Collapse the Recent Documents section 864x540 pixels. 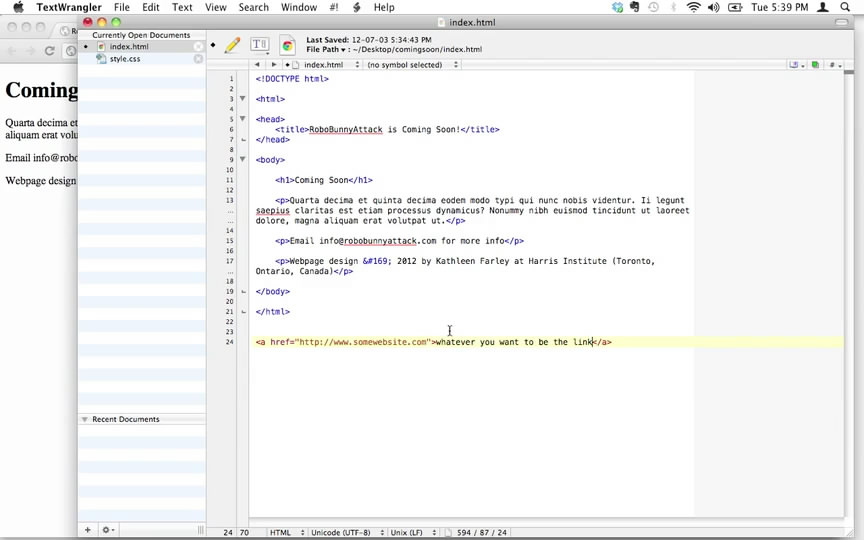[85, 419]
